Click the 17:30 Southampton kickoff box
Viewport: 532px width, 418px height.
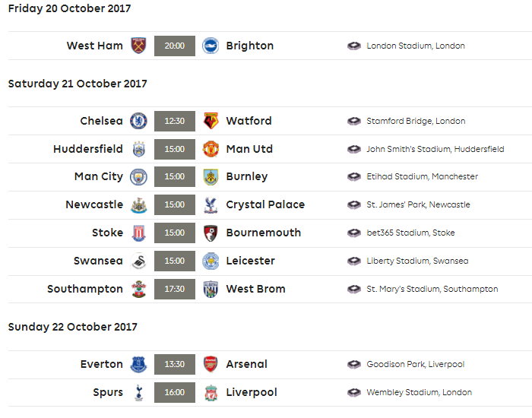(x=175, y=289)
